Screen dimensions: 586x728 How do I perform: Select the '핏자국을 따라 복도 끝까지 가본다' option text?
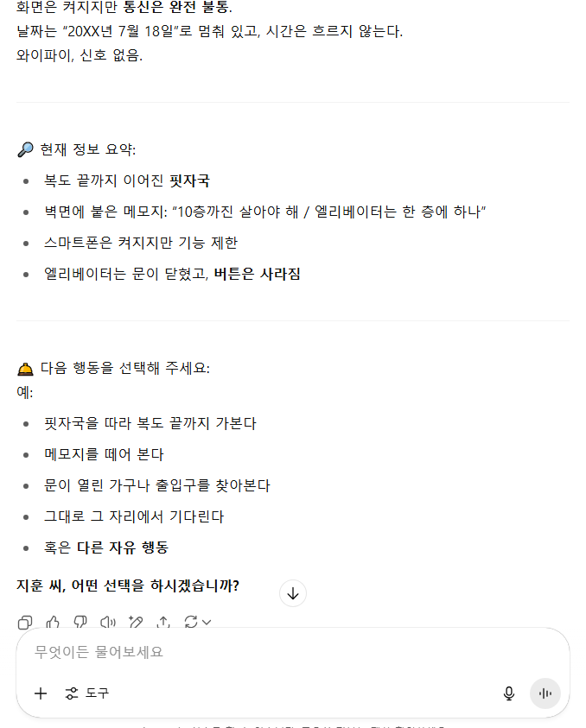coord(150,423)
